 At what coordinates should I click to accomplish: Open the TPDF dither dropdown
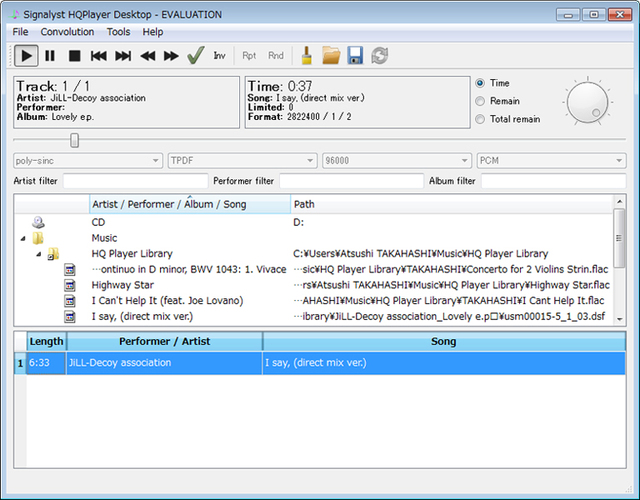tap(241, 160)
